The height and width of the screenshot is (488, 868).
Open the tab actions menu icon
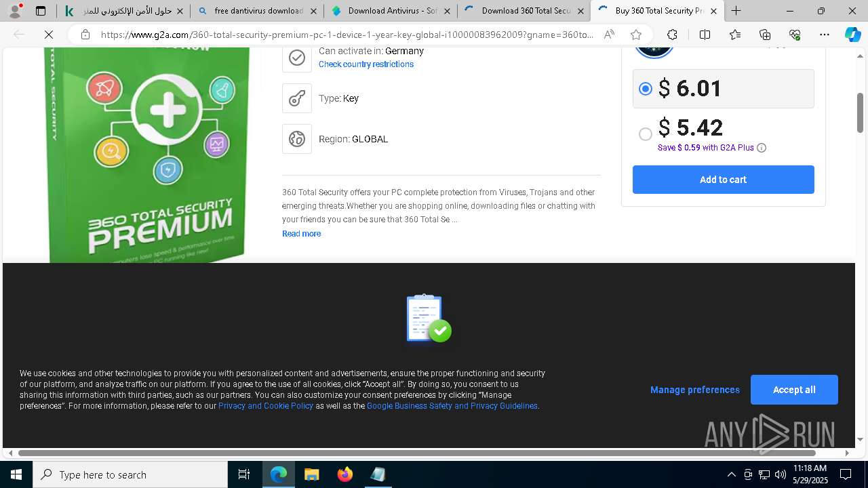coord(41,11)
